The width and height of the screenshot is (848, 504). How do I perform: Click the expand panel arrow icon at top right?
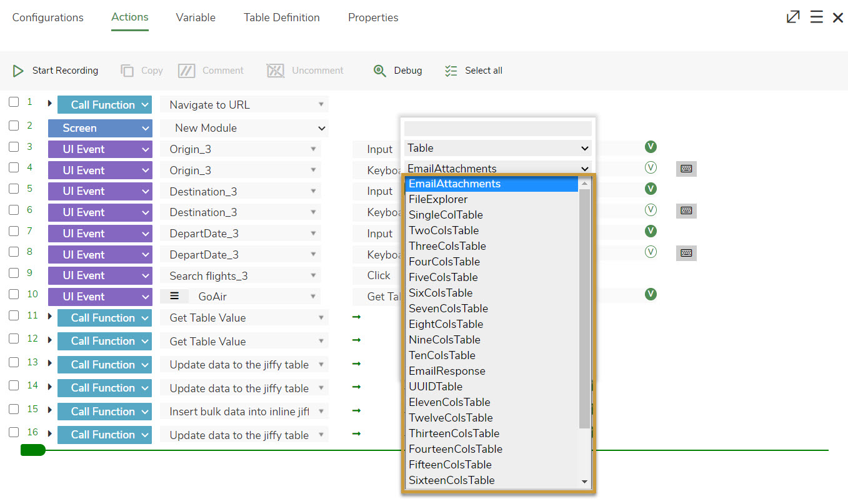pyautogui.click(x=792, y=17)
